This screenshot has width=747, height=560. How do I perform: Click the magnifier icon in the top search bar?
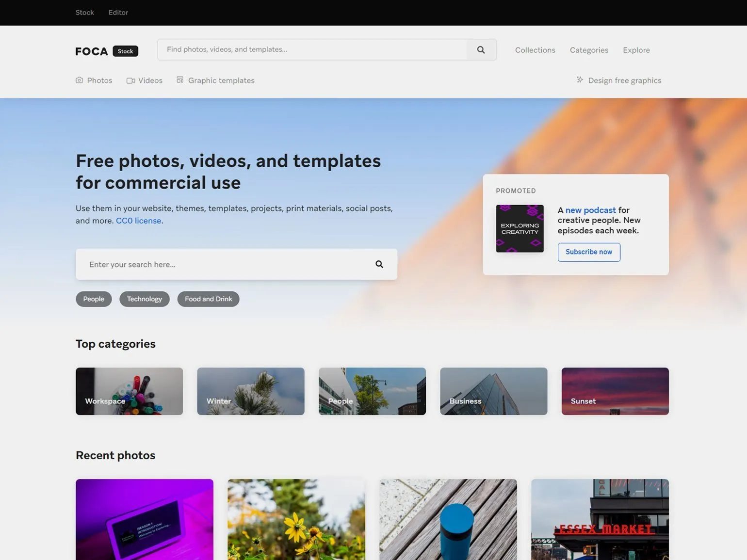coord(481,50)
